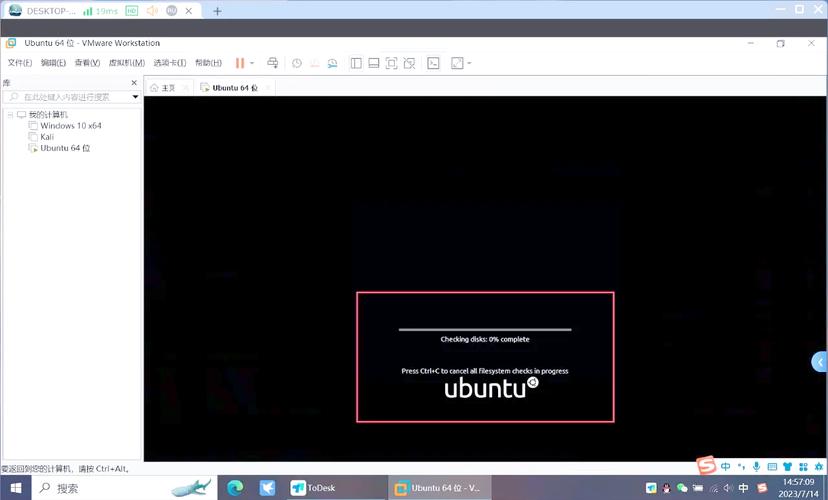Close the Ubuntu 64 位 VM tab

tap(268, 88)
